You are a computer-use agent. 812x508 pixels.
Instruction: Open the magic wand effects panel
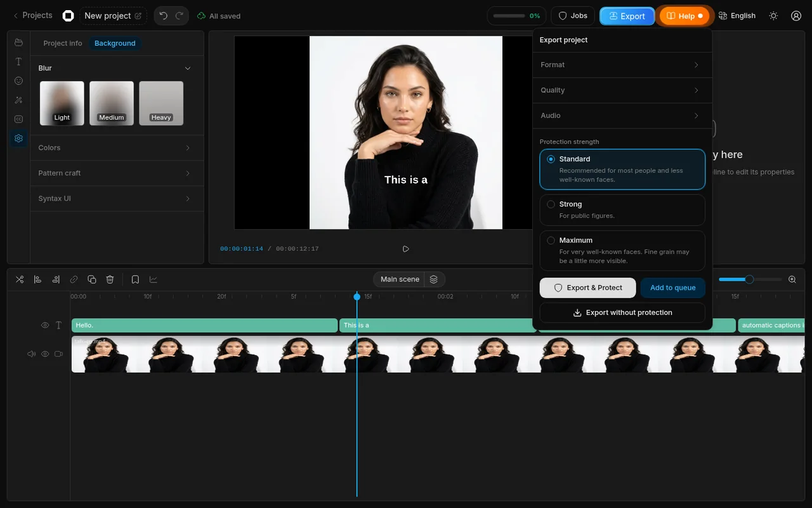coord(18,100)
